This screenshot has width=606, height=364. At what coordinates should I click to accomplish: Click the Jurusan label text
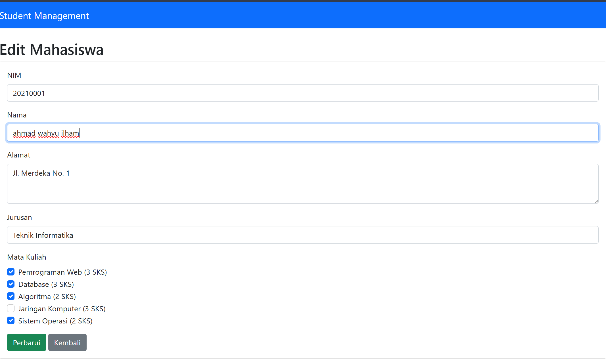(20, 217)
